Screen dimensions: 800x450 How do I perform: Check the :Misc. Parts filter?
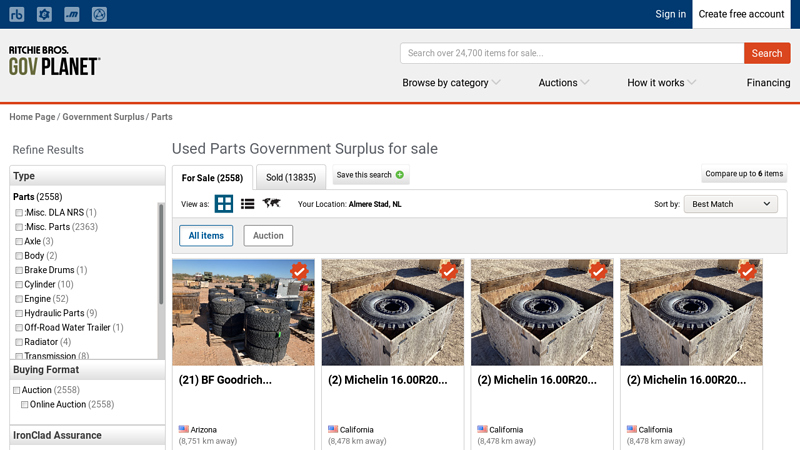(19, 227)
